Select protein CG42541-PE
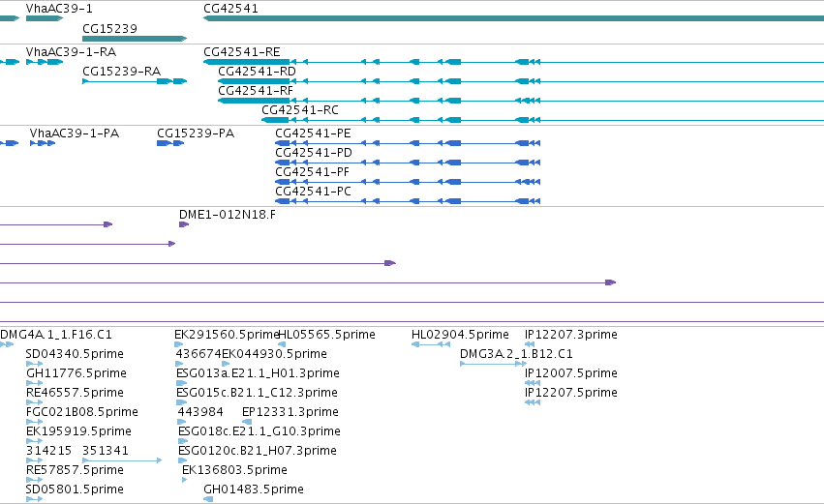The image size is (824, 504). click(313, 133)
